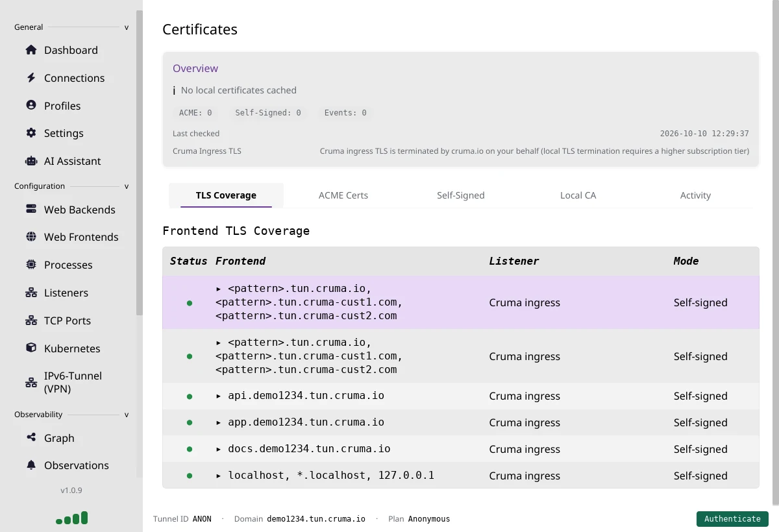Click Cruma ingress in api.demo1234 row
This screenshot has width=779, height=532.
(x=525, y=396)
